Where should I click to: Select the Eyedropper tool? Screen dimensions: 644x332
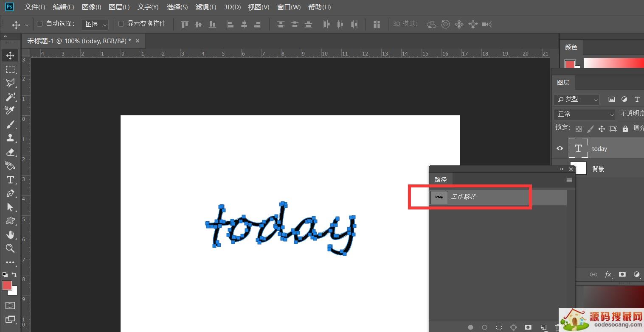[x=10, y=110]
